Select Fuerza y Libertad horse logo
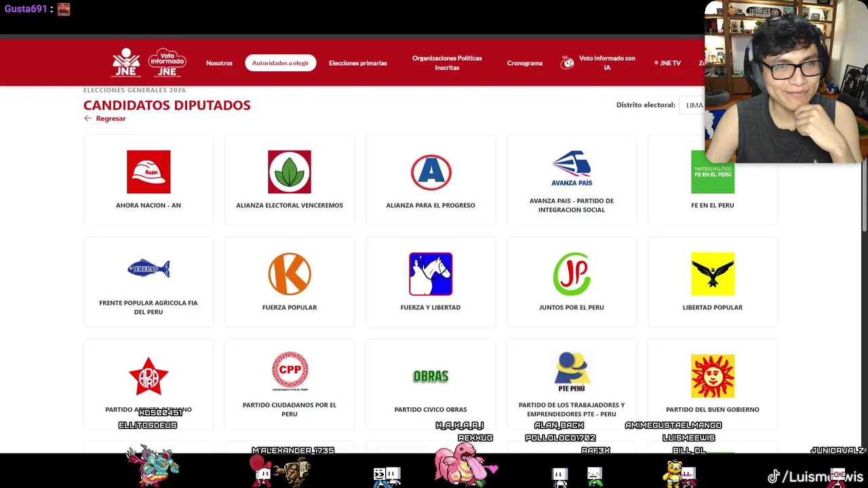868x488 pixels. [431, 274]
